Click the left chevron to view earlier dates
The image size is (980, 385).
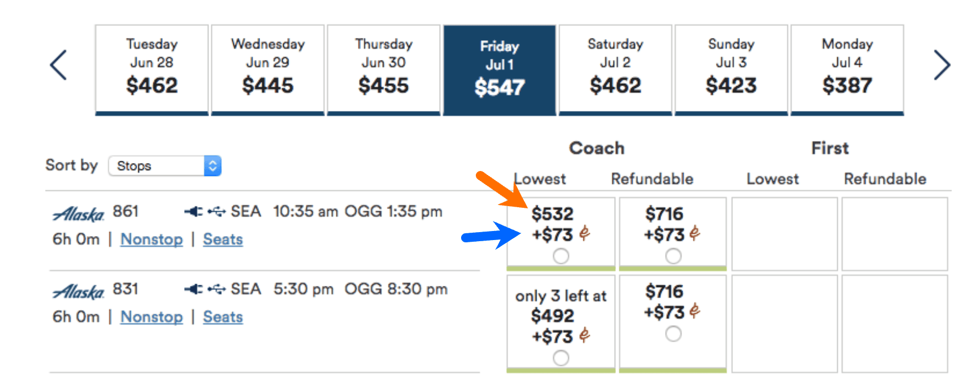[58, 65]
